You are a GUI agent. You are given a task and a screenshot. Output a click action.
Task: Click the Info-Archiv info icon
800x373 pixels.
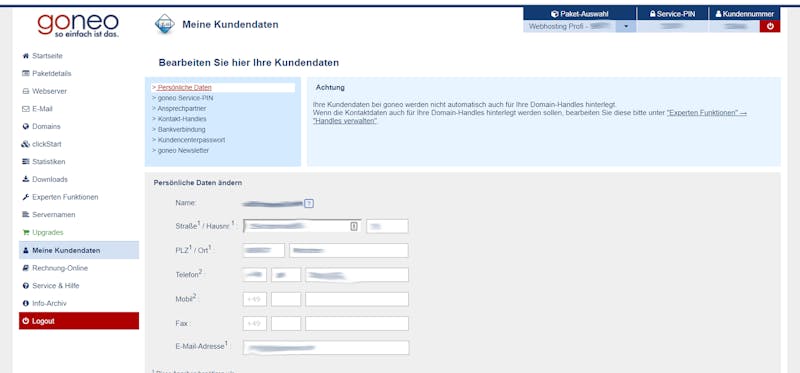26,303
